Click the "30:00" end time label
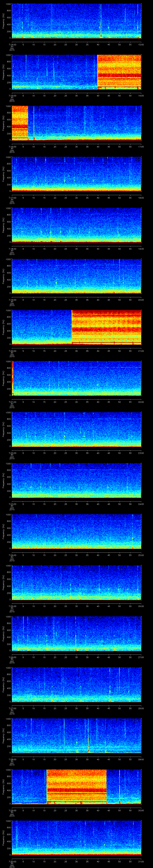Screen dimensions: 153x868 click(141, 810)
